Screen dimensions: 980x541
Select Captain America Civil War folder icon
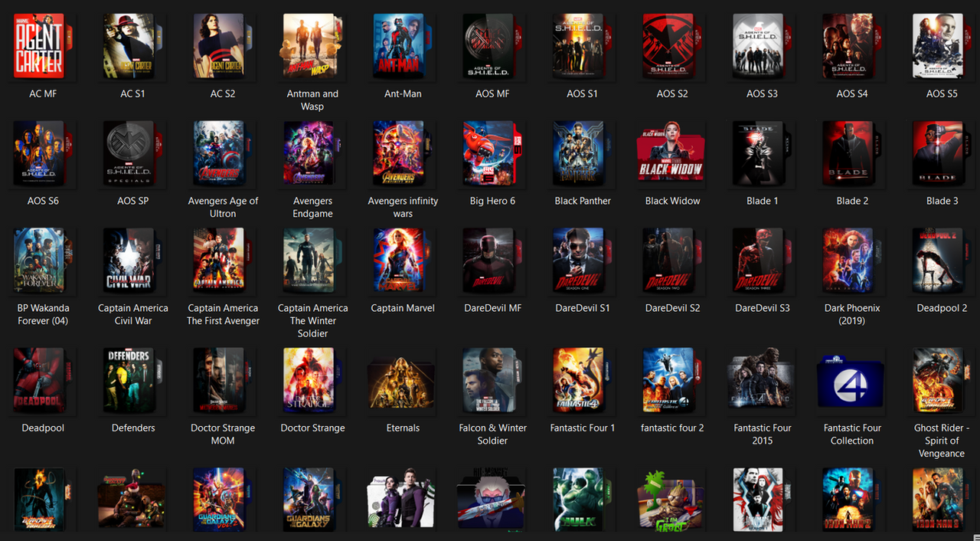click(x=133, y=261)
